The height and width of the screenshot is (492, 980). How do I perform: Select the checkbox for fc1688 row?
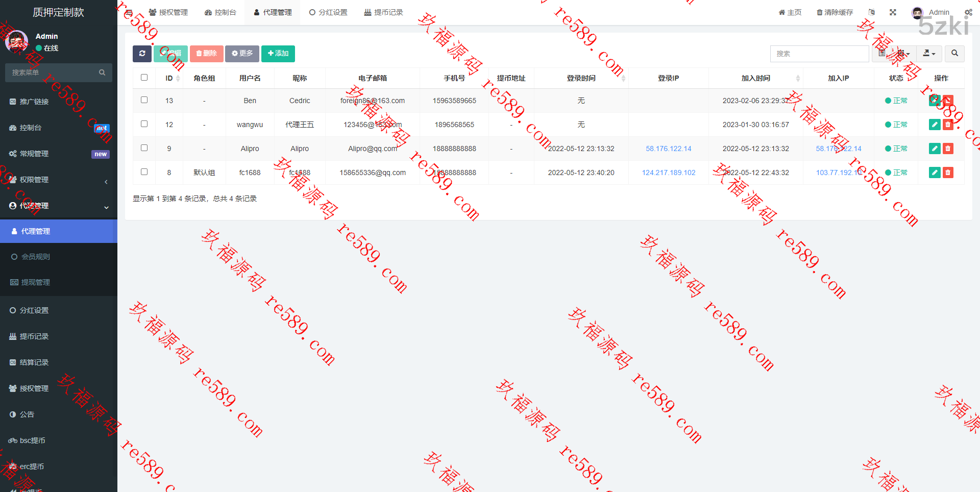[144, 172]
